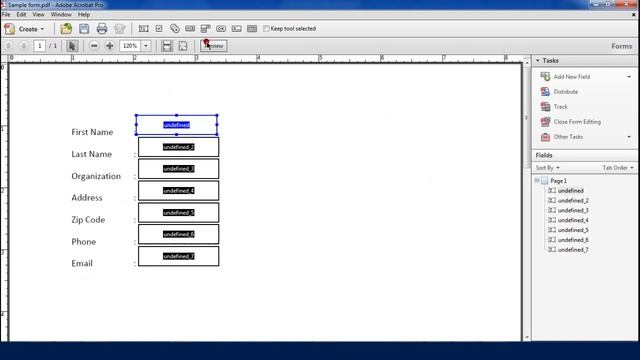
Task: Click the Track task
Action: (560, 107)
